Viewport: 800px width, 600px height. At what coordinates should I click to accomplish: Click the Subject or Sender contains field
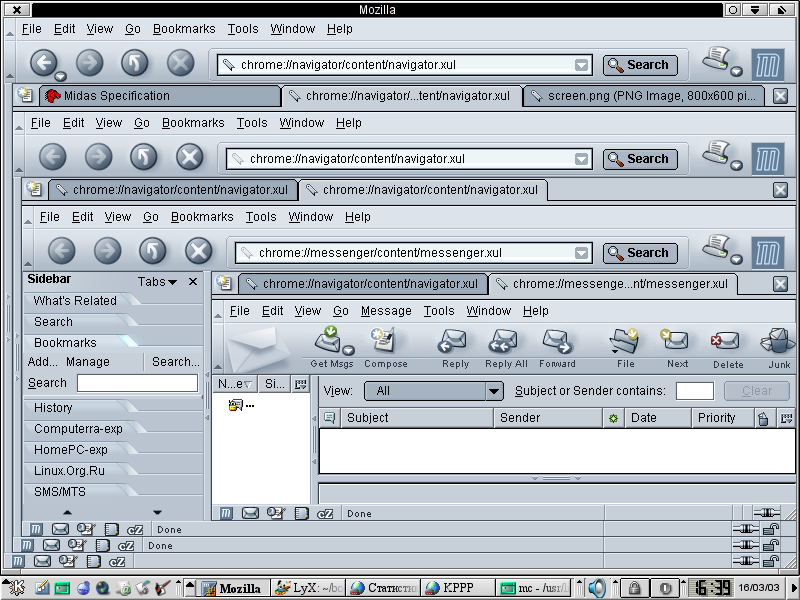pos(695,391)
